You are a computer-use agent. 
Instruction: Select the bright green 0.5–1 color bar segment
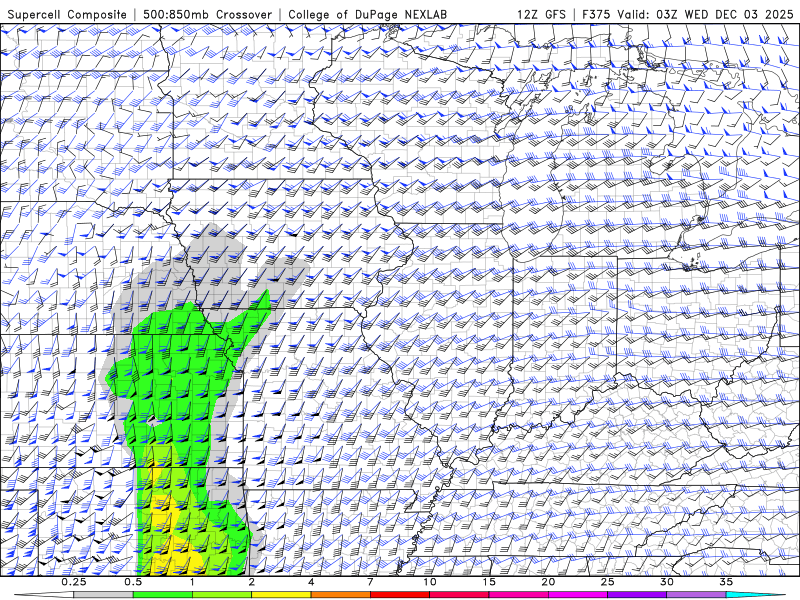point(163,595)
